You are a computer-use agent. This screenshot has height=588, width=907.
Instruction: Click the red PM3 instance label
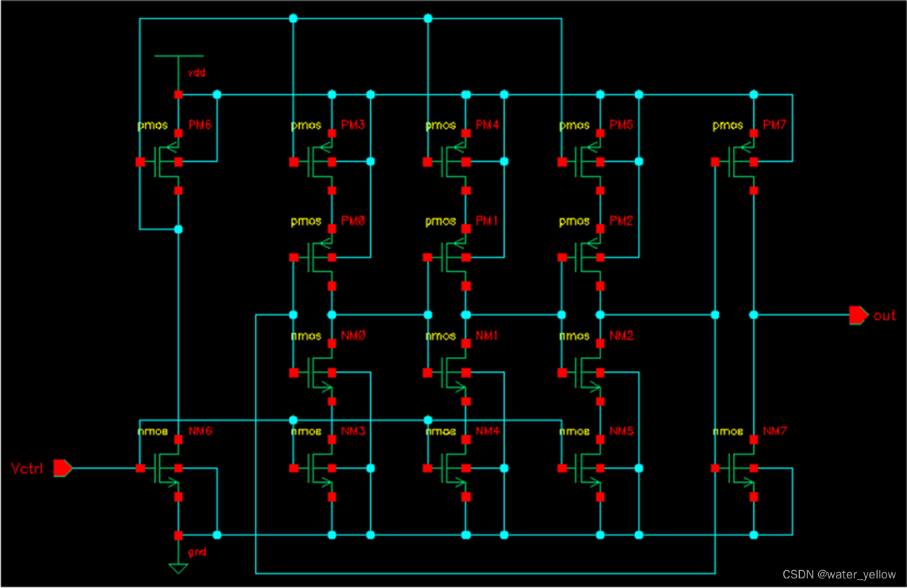click(354, 126)
